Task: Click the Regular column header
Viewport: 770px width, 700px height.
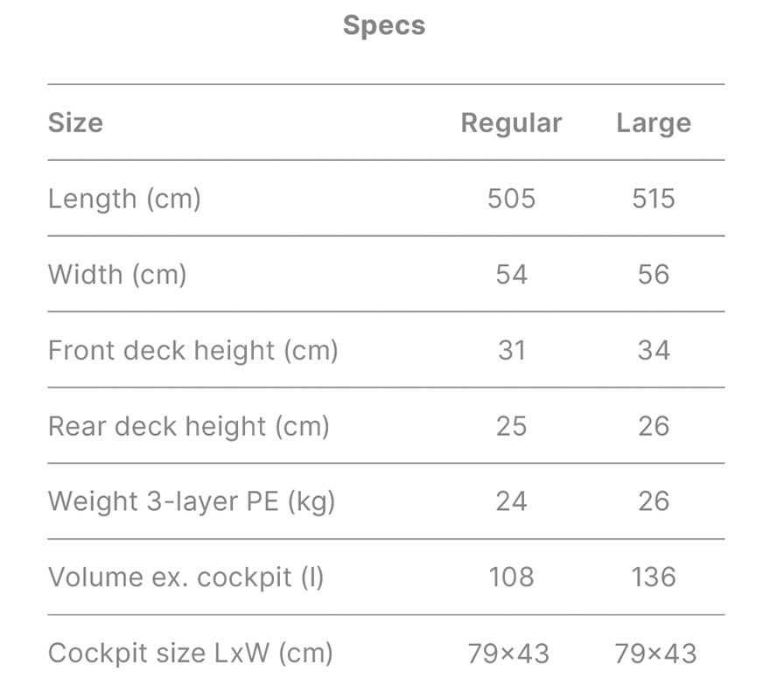Action: pyautogui.click(x=511, y=122)
